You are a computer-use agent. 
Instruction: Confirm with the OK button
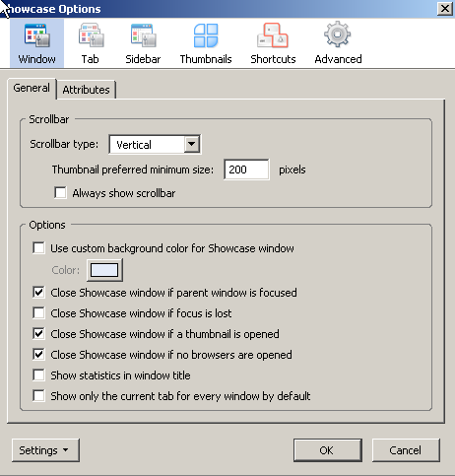point(328,450)
